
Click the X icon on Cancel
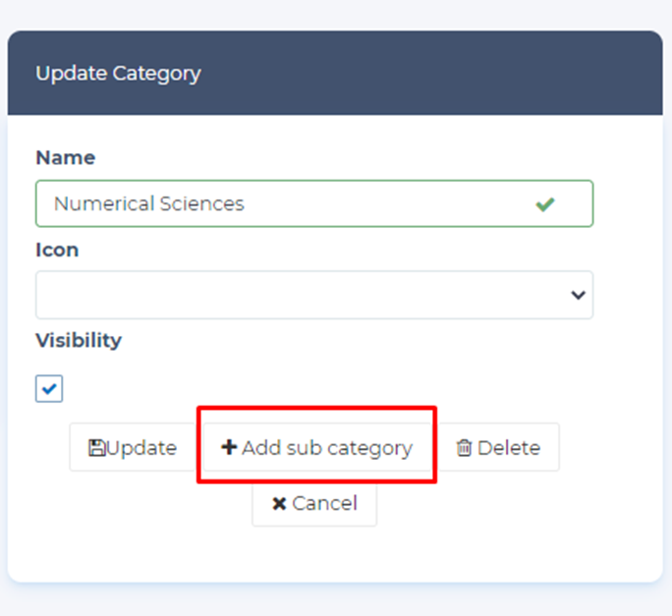tap(279, 504)
